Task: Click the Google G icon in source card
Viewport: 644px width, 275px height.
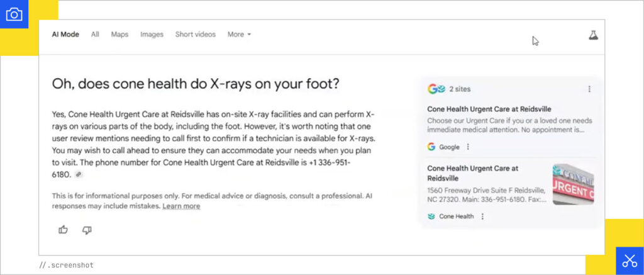Action: (431, 147)
